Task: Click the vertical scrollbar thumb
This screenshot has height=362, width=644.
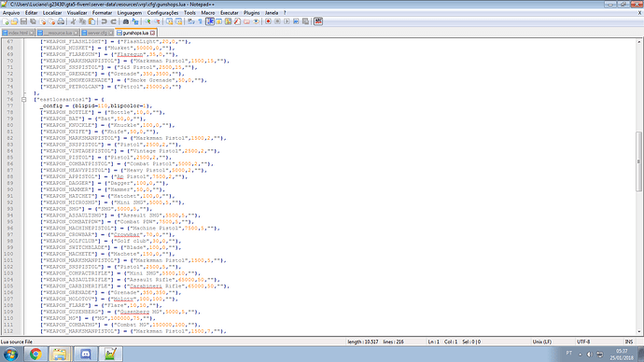Action: [639, 160]
